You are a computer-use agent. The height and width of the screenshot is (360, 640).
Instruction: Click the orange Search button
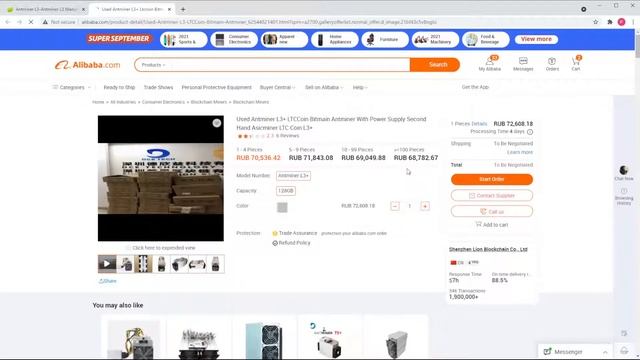435,64
